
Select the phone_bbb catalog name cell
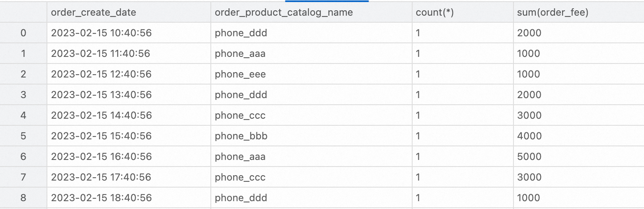click(x=241, y=136)
